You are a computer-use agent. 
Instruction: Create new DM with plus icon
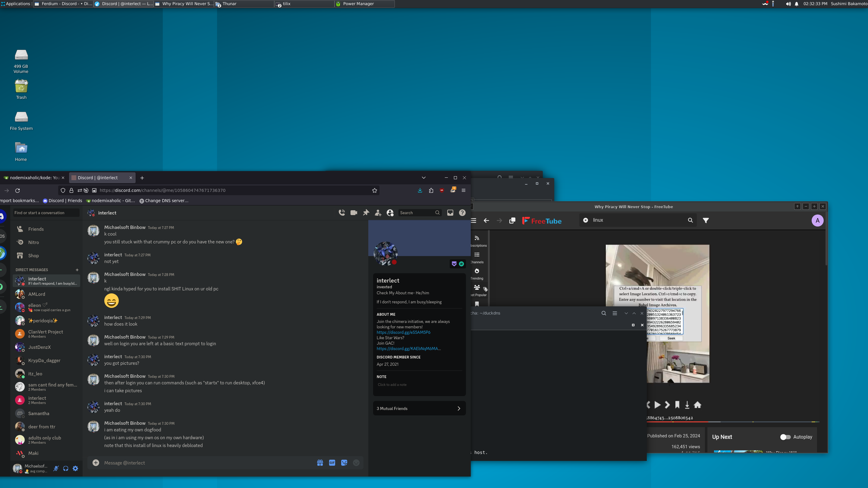tap(77, 270)
